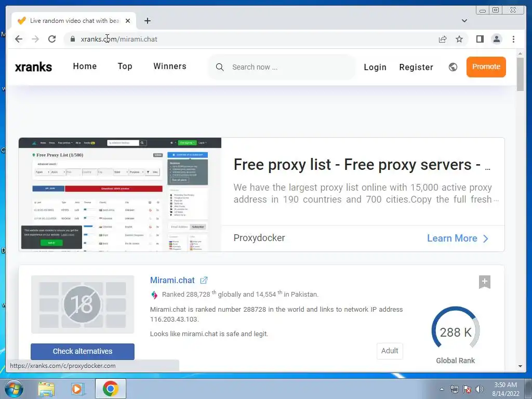Click the clock showing 3:50 AM
This screenshot has height=399, width=532.
pyautogui.click(x=505, y=385)
